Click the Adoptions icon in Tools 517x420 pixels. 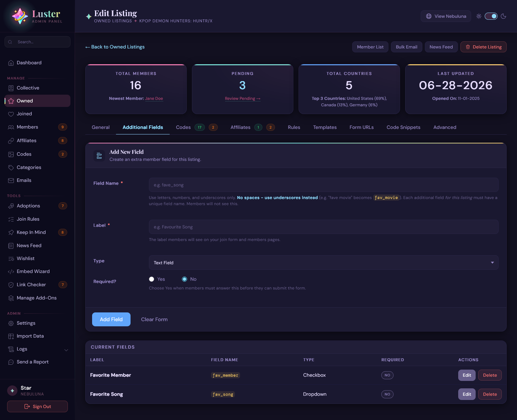coord(11,206)
